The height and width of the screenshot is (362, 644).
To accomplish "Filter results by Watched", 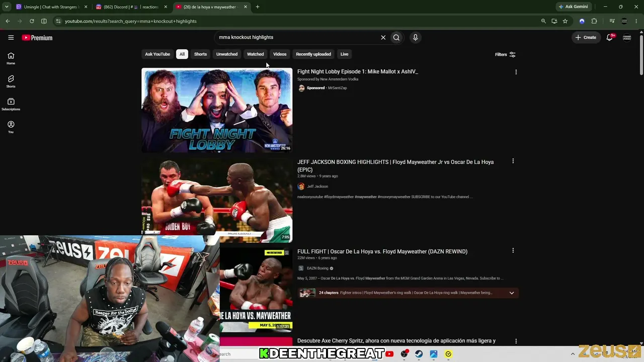I will point(255,54).
